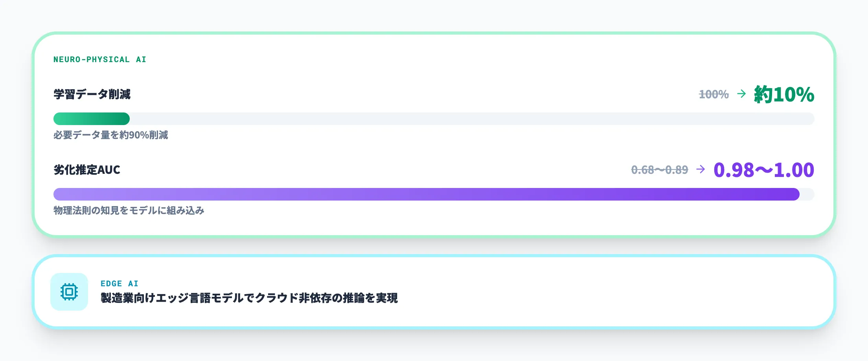Click the purple AUC progress bar fill

[426, 194]
